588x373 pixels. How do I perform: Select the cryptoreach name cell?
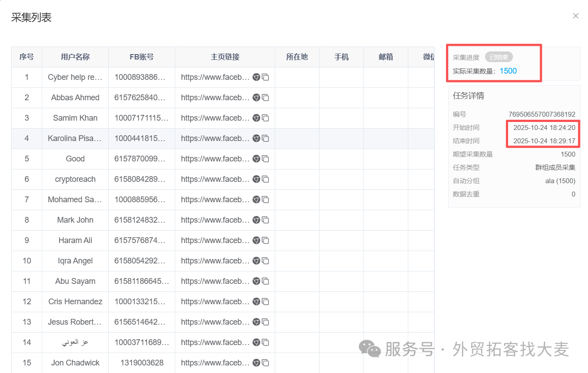pos(75,179)
